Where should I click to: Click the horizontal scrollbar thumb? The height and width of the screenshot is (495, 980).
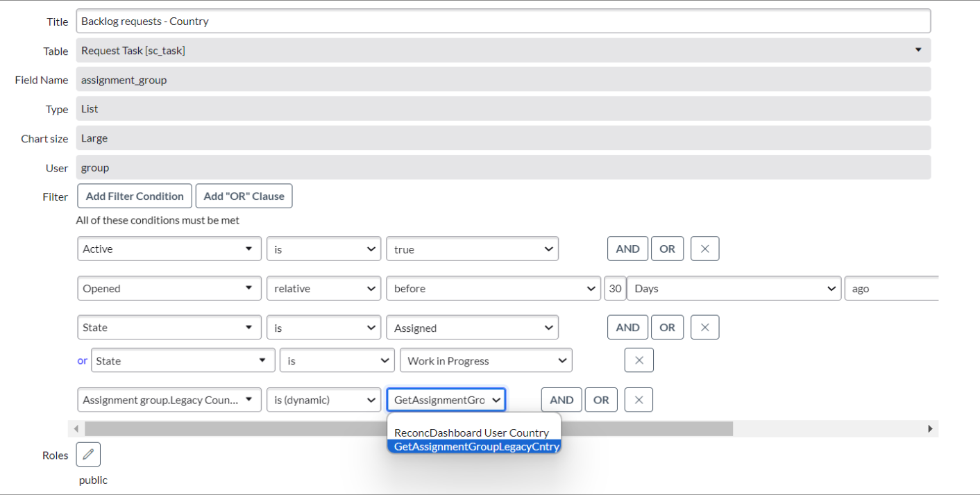coord(409,428)
